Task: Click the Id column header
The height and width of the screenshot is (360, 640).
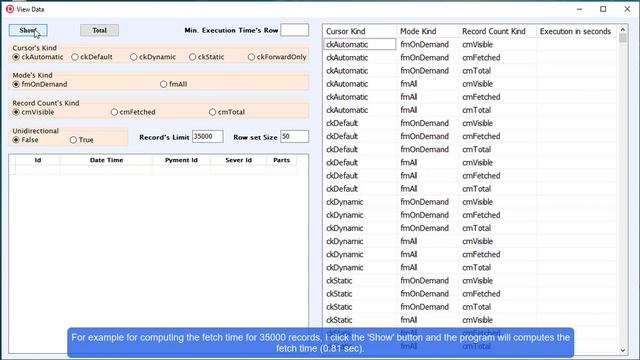Action: click(38, 160)
